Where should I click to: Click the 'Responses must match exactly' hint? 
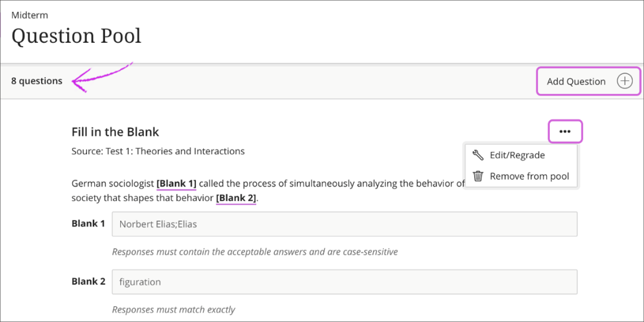click(173, 310)
